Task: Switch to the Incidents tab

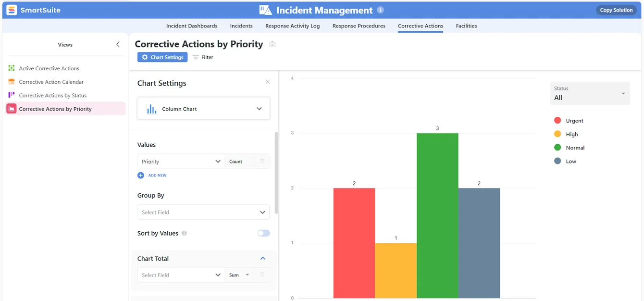Action: tap(241, 26)
